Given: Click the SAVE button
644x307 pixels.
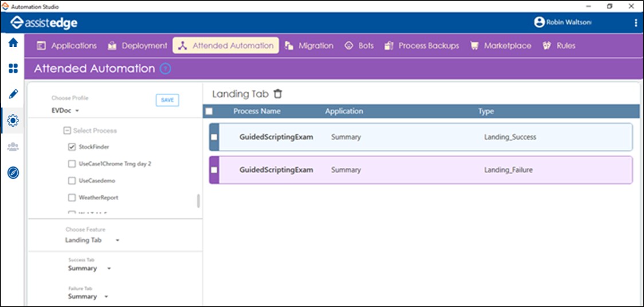Looking at the screenshot, I should (x=167, y=100).
